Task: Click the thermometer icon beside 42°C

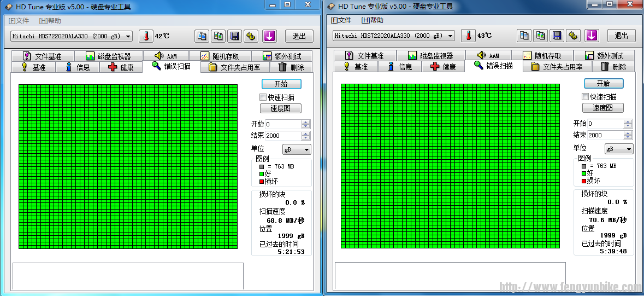Action: [x=146, y=36]
